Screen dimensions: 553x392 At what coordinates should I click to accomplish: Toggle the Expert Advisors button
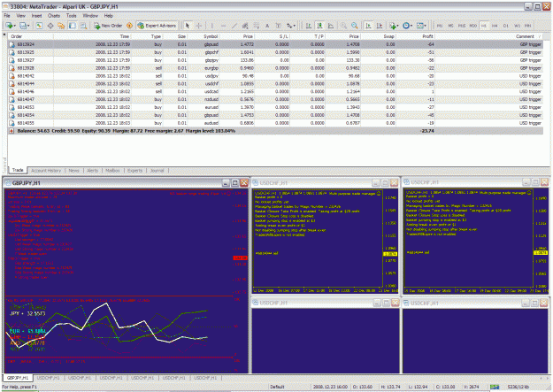[157, 26]
